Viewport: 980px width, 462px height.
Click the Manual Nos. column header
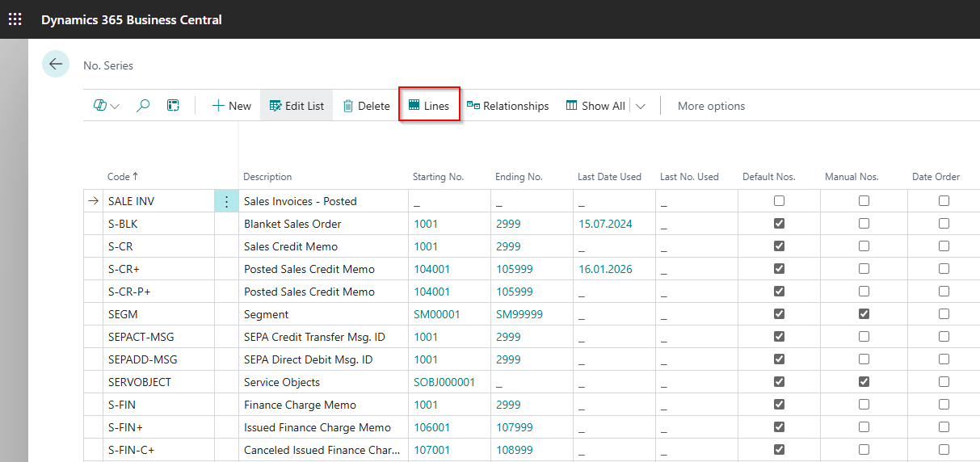point(852,177)
